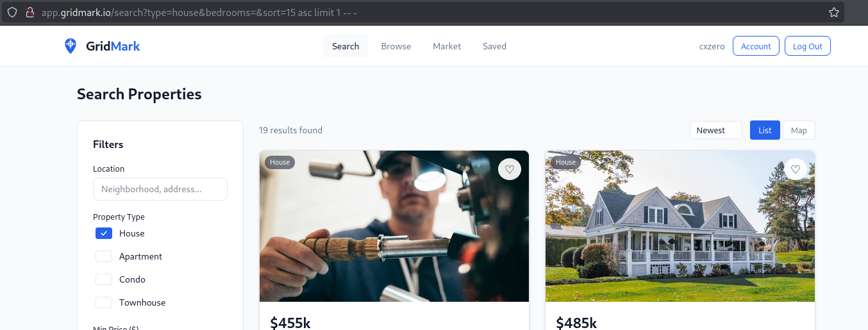
Task: Switch to the Saved tab
Action: click(494, 46)
